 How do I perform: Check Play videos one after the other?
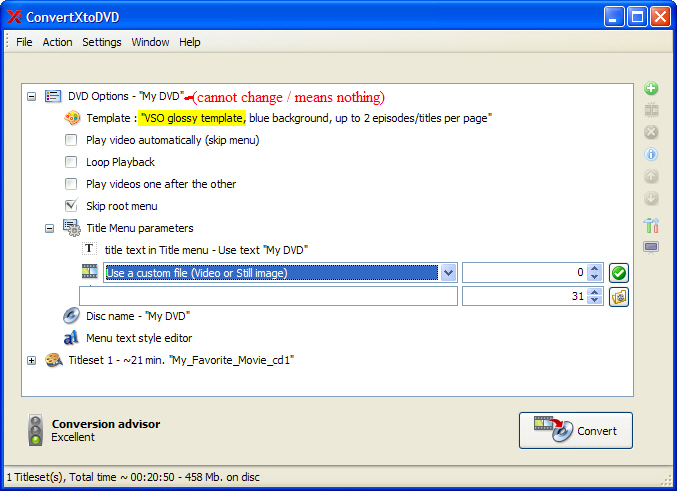71,184
